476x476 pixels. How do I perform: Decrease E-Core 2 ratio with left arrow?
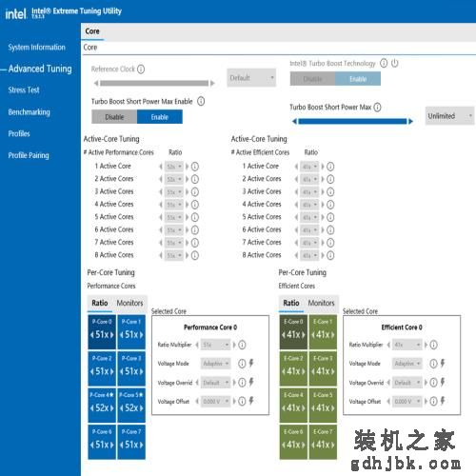click(283, 371)
